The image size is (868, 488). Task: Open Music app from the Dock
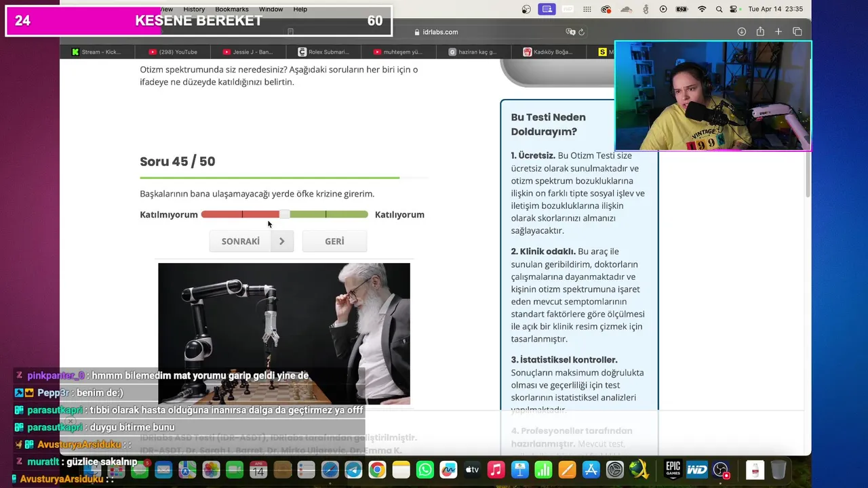[496, 470]
